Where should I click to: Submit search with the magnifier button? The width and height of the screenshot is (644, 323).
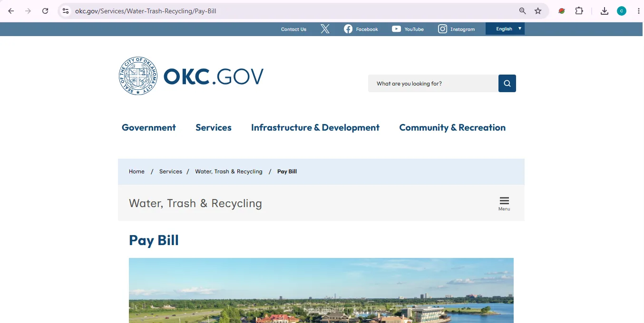point(507,84)
